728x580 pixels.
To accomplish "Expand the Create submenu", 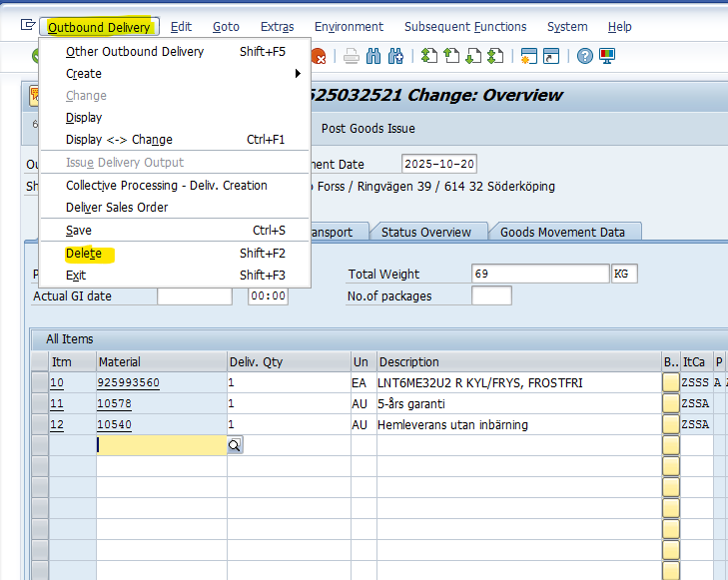I will [176, 74].
